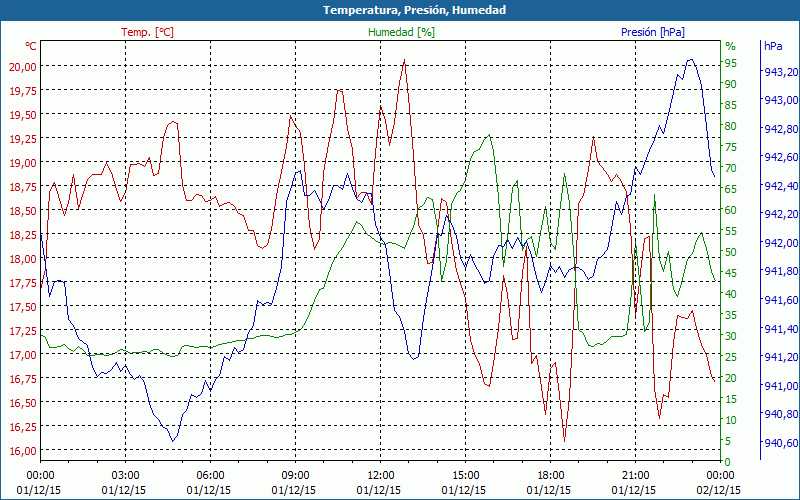
Task: Select the green Humedad [%] legend label
Action: [x=401, y=32]
